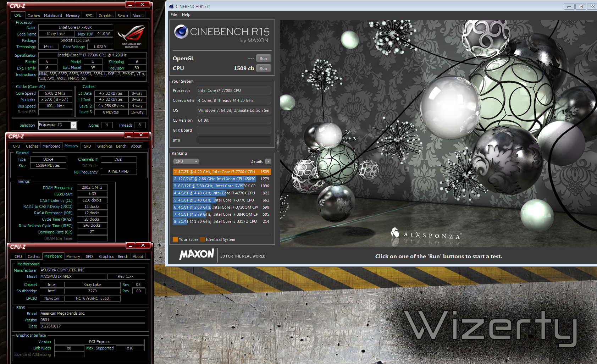Click the Intel Core i7 7700K name field

75,27
